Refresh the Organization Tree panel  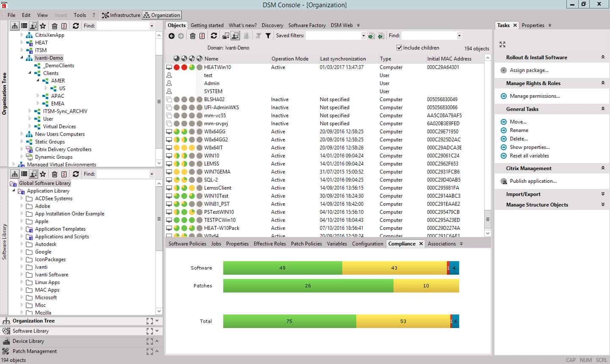[76, 26]
